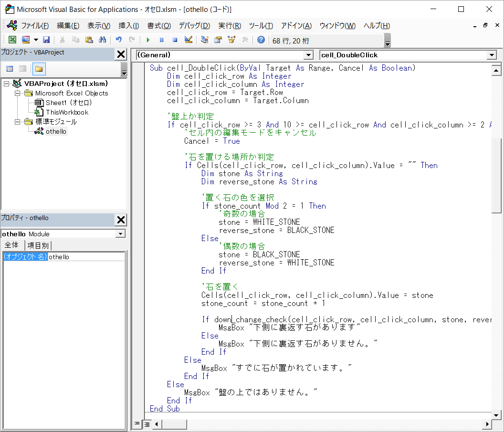The image size is (504, 432).
Task: Collapse the Microsoft Excel Objects tree node
Action: 18,93
